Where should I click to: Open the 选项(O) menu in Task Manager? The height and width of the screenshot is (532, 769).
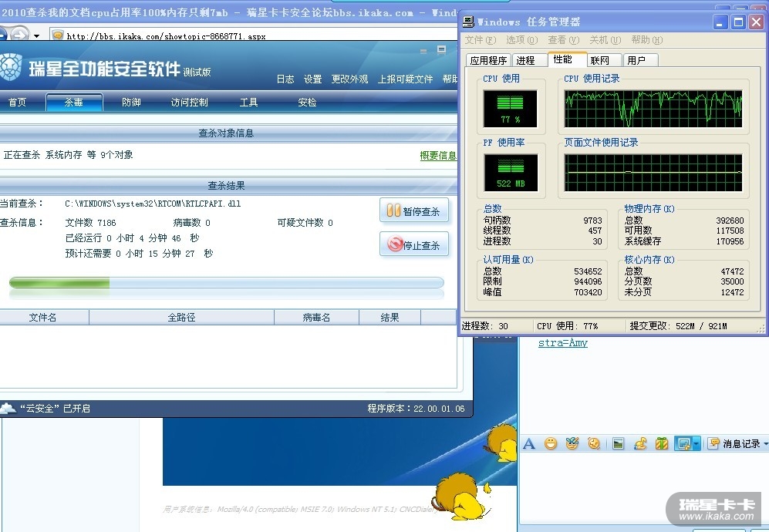tap(522, 40)
